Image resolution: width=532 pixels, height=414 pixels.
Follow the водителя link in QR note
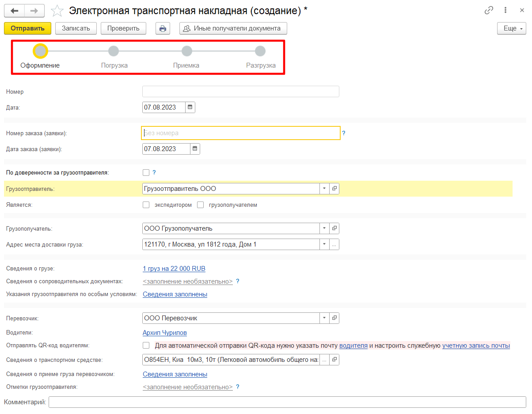tap(353, 346)
